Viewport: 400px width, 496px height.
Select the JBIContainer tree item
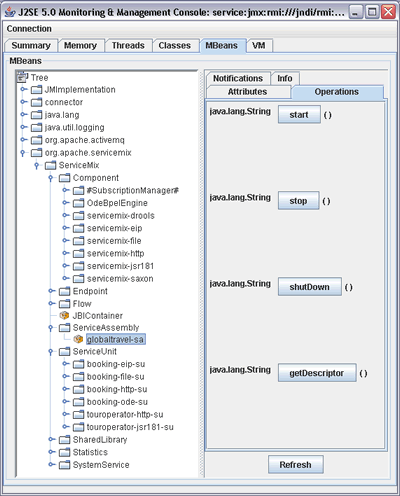(x=98, y=315)
